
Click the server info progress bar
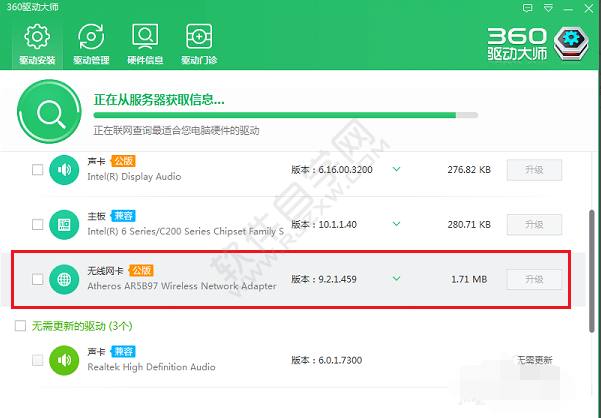click(286, 115)
